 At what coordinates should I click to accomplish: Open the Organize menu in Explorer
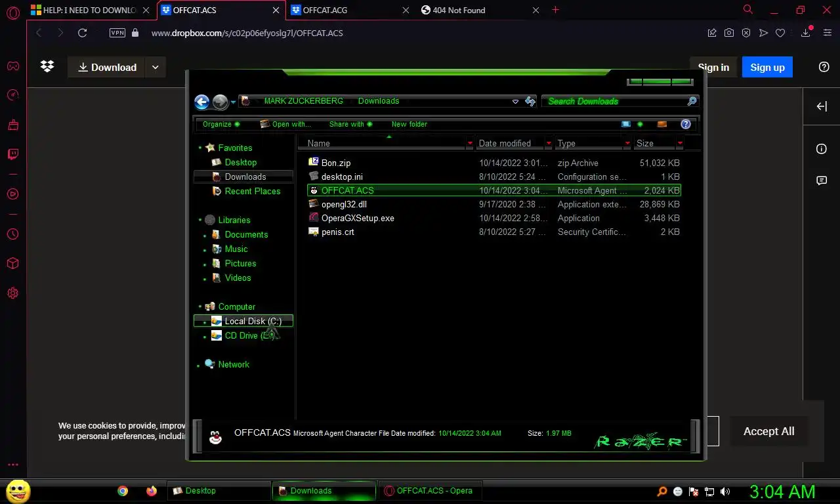coord(220,124)
